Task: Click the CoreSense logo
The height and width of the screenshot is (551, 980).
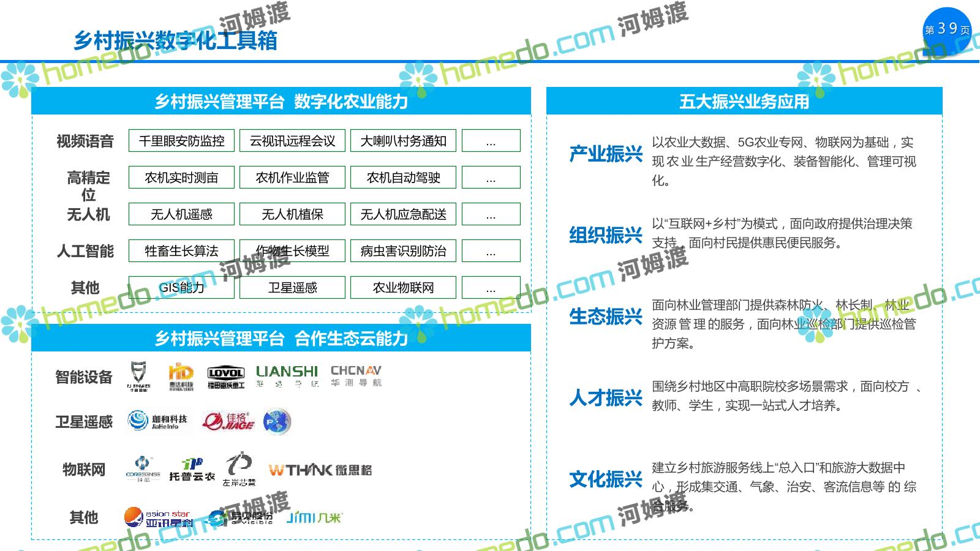Action: [x=143, y=470]
